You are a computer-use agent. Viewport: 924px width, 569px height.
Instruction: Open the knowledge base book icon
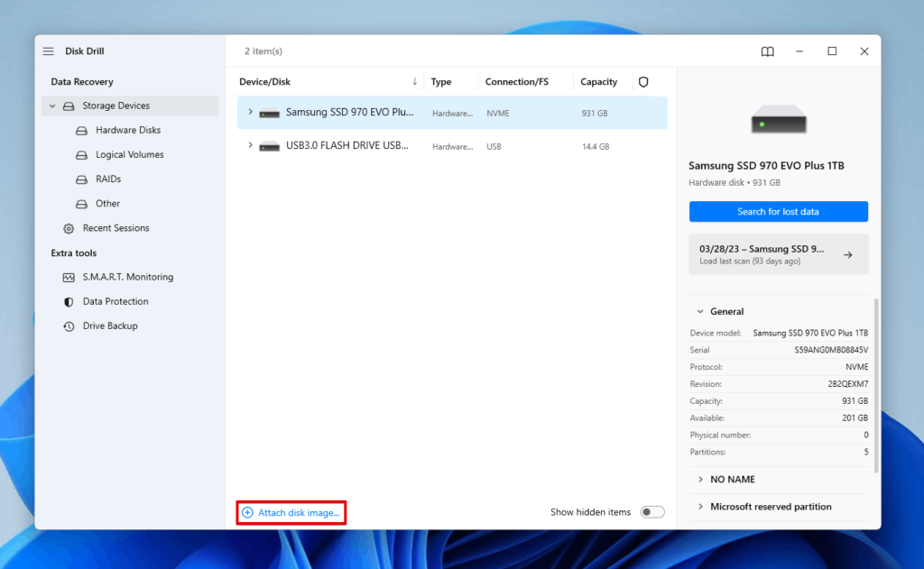click(767, 51)
